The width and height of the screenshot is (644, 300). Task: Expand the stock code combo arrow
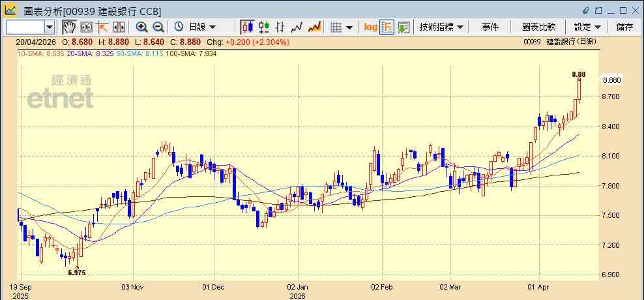[x=50, y=27]
